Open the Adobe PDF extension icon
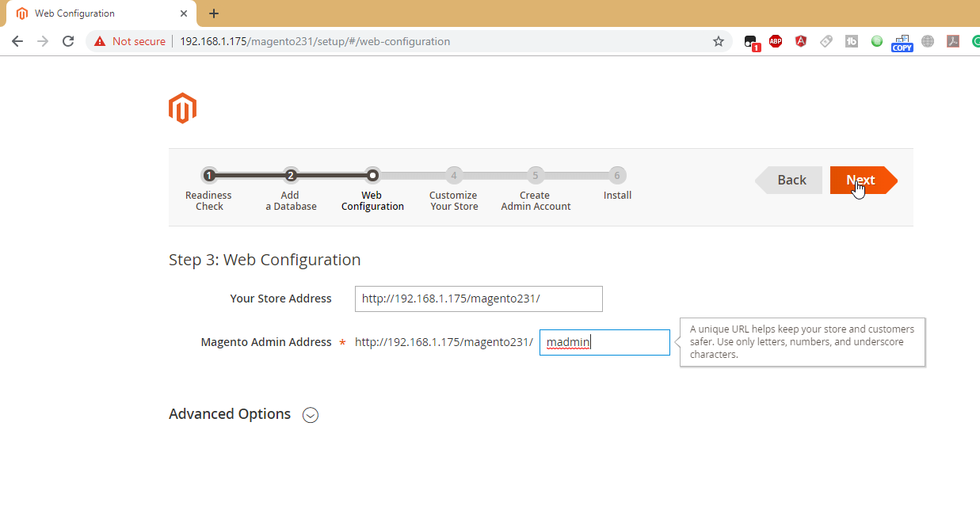 953,41
